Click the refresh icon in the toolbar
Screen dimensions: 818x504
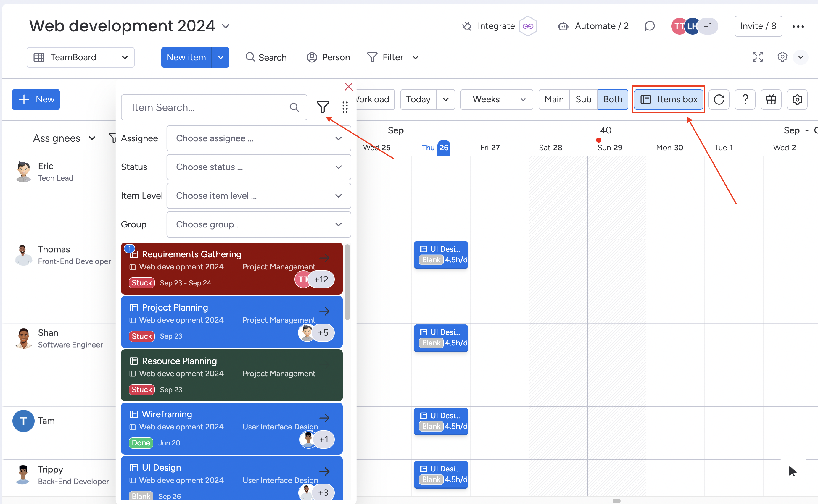(719, 99)
